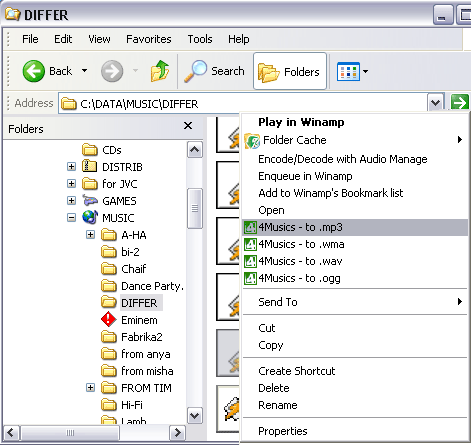Open the Favorites menu
This screenshot has width=471, height=445.
click(x=149, y=39)
